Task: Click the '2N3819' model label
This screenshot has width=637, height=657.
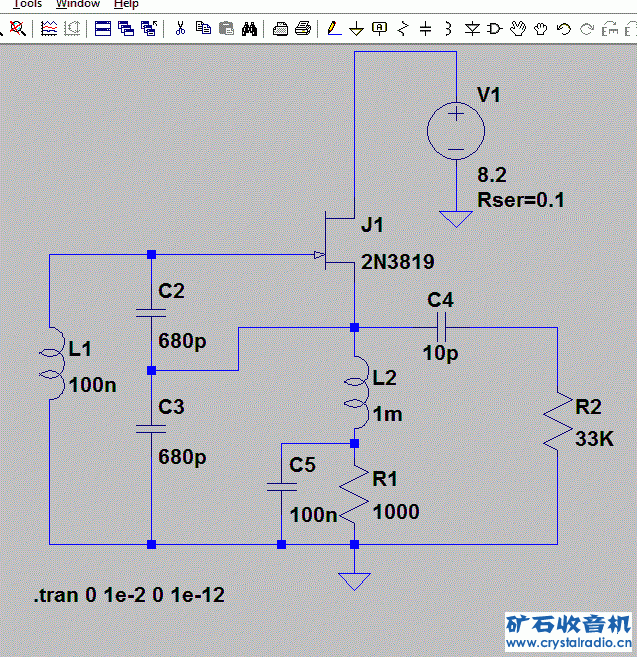Action: 398,262
